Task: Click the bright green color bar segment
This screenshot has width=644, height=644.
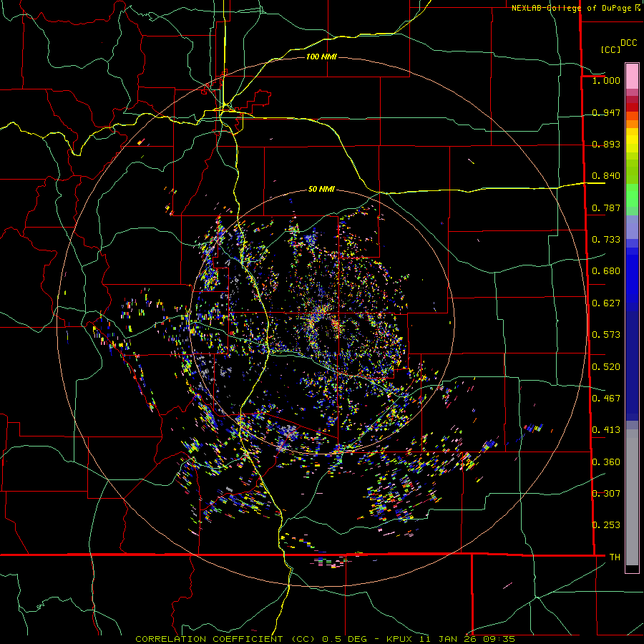Action: click(632, 195)
